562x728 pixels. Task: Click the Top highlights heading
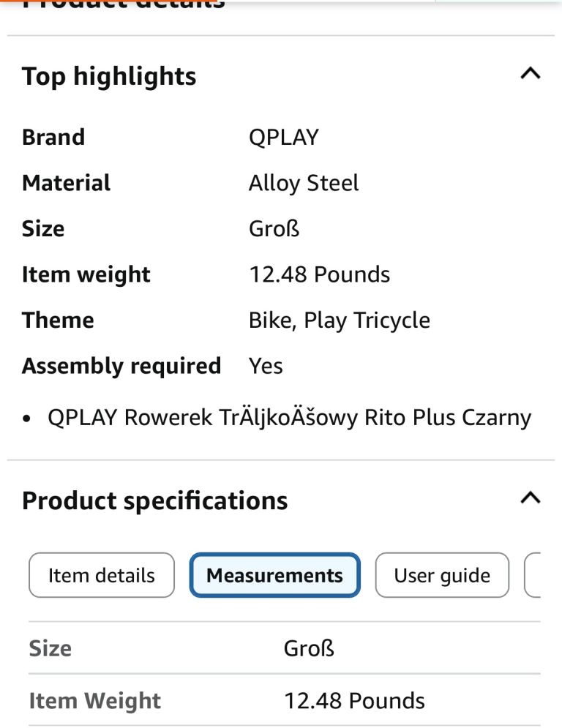(109, 76)
